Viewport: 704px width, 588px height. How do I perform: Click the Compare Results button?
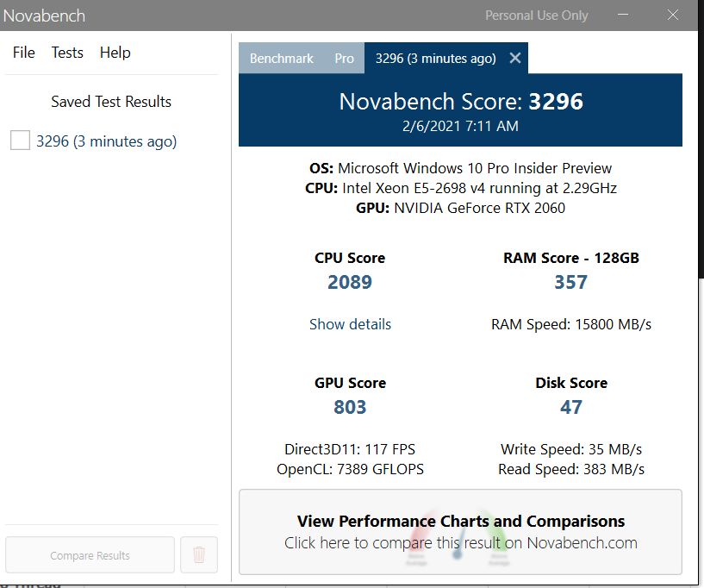tap(90, 555)
